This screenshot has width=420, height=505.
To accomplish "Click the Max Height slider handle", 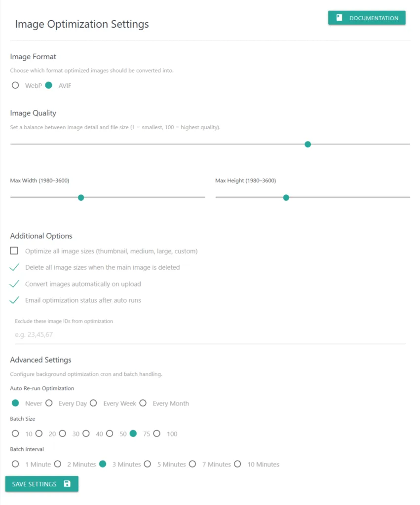I will pyautogui.click(x=286, y=197).
